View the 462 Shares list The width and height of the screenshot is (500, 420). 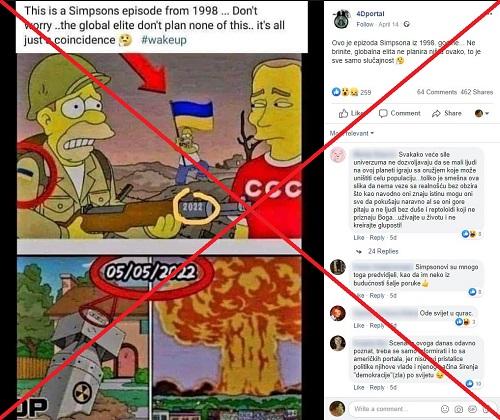[x=477, y=92]
